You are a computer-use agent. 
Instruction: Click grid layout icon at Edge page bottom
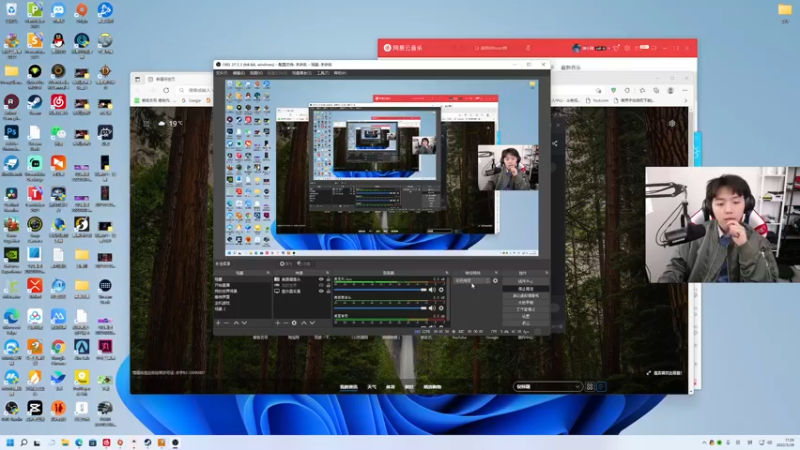click(x=590, y=387)
